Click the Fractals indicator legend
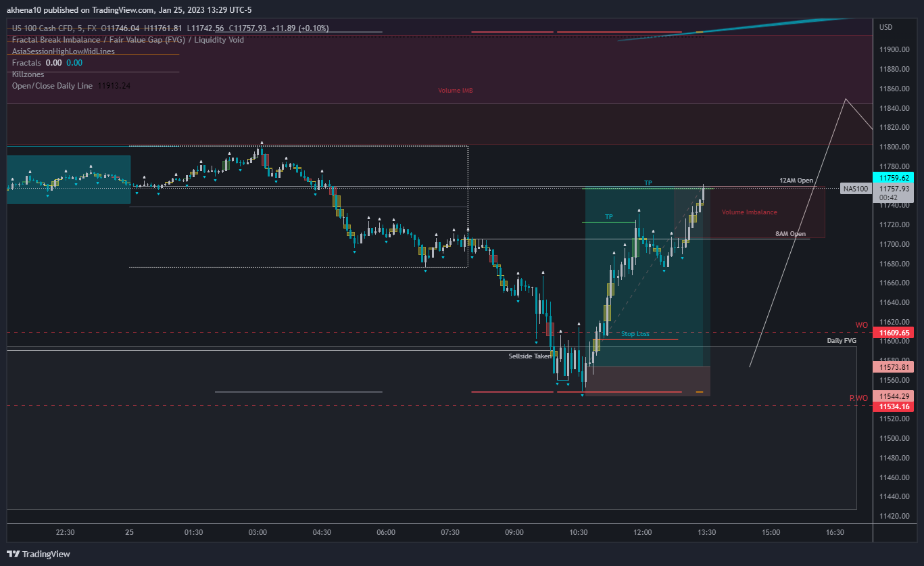This screenshot has height=566, width=924. tap(26, 63)
